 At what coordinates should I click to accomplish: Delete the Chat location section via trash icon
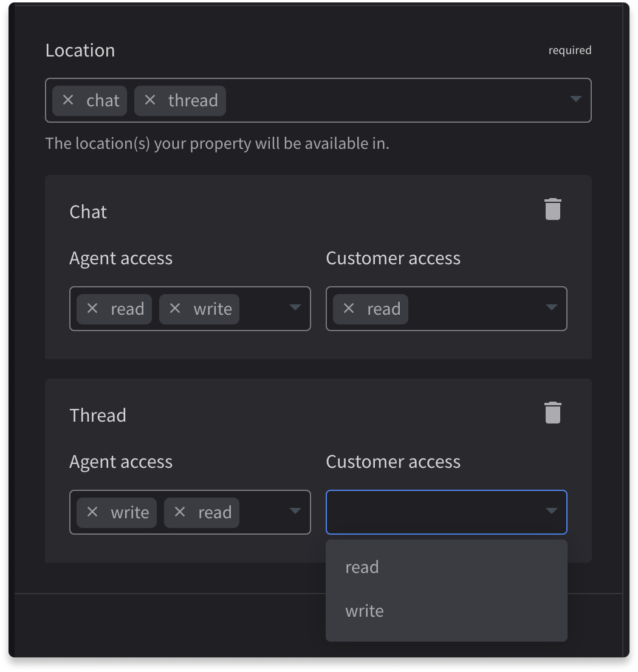[x=552, y=209]
